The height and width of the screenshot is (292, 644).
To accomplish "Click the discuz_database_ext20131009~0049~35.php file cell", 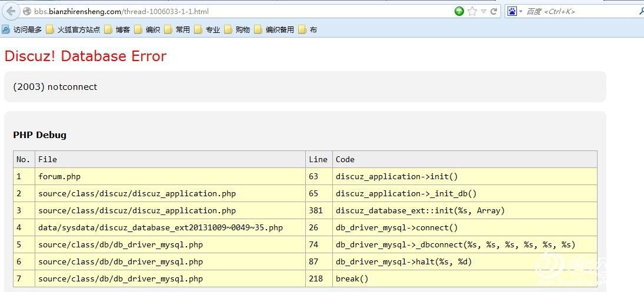I will click(x=171, y=227).
